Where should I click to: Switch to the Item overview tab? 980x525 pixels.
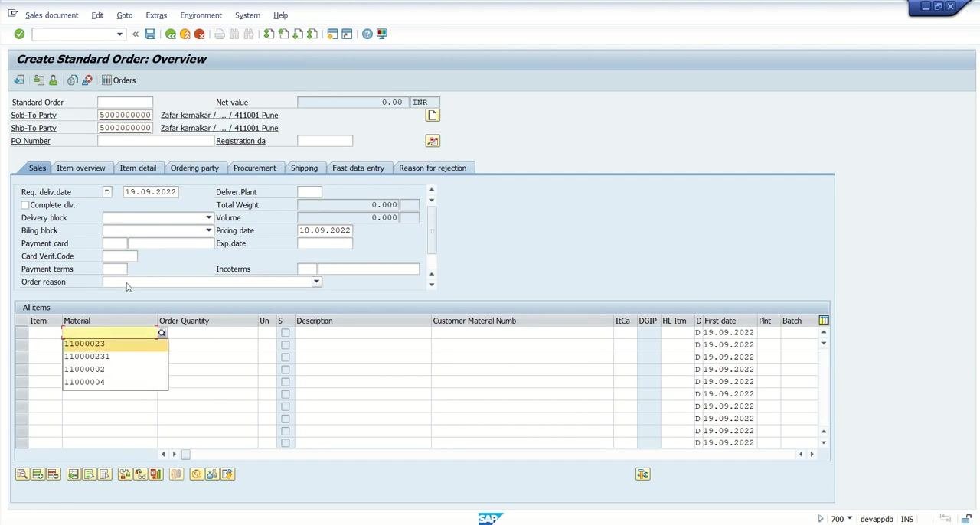(80, 168)
